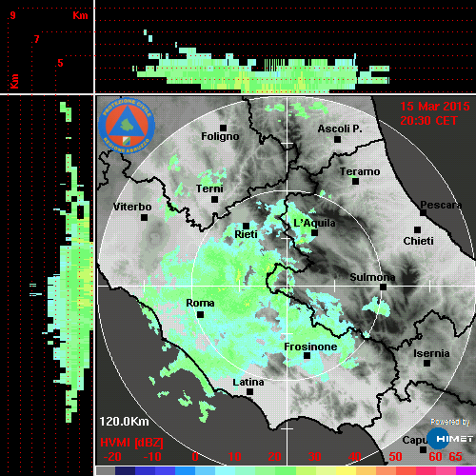The width and height of the screenshot is (476, 476).
Task: Select the Roma city marker square
Action: [x=200, y=315]
